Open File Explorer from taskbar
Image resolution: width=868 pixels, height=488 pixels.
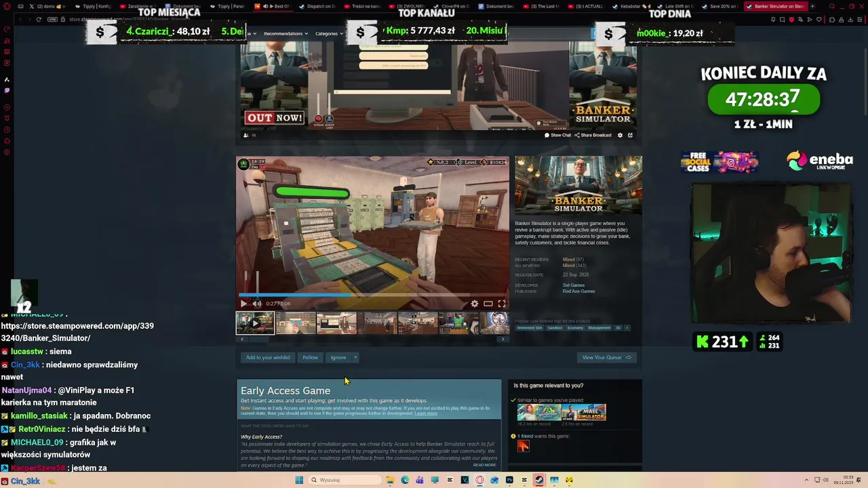pos(390,480)
